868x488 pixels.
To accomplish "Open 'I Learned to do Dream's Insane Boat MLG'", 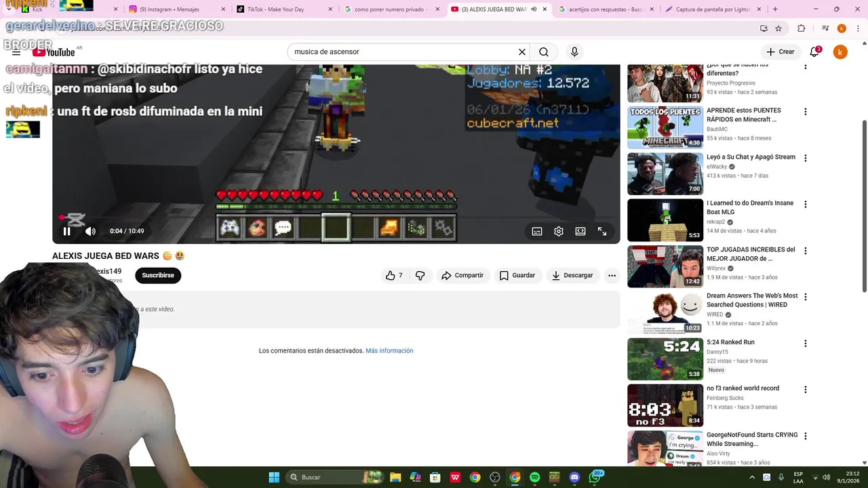I will [x=750, y=207].
